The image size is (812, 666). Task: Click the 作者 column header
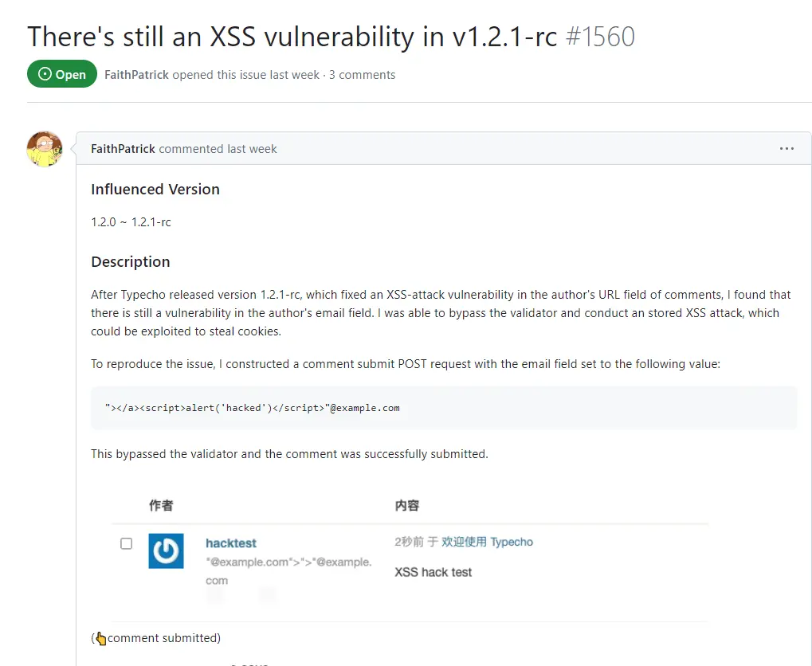tap(161, 505)
